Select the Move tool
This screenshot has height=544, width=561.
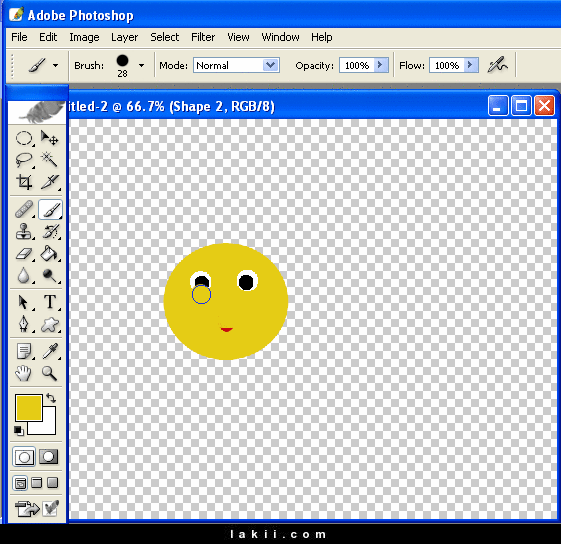coord(49,138)
